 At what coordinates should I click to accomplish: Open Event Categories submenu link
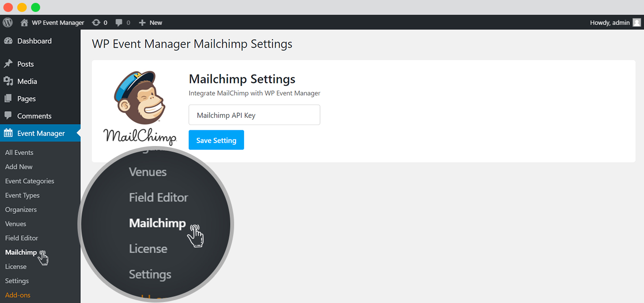[x=30, y=181]
